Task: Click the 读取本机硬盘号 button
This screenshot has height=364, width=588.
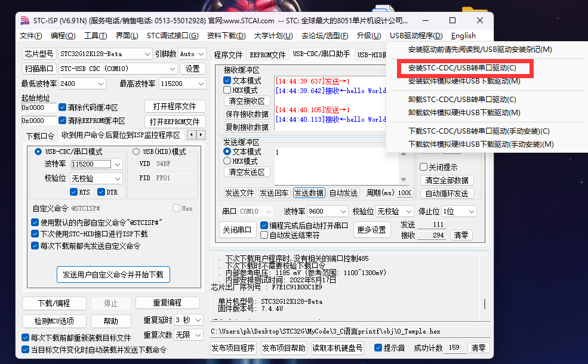Action: tap(337, 348)
